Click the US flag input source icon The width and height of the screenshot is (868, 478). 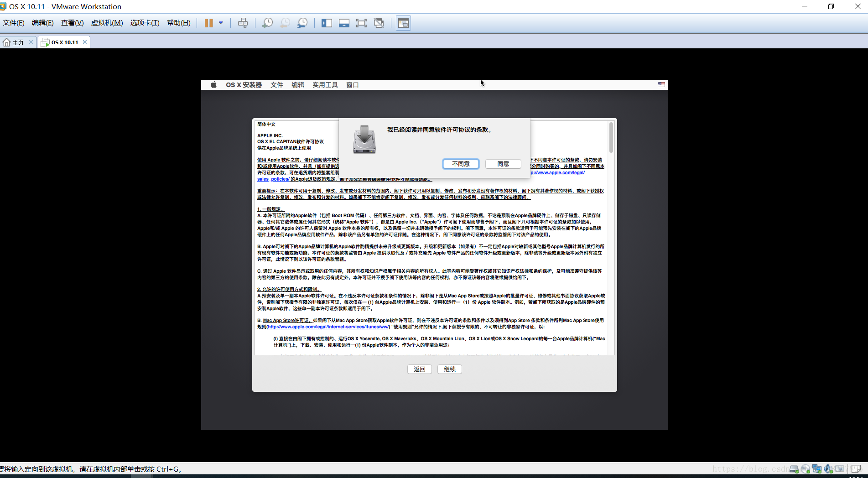click(661, 85)
